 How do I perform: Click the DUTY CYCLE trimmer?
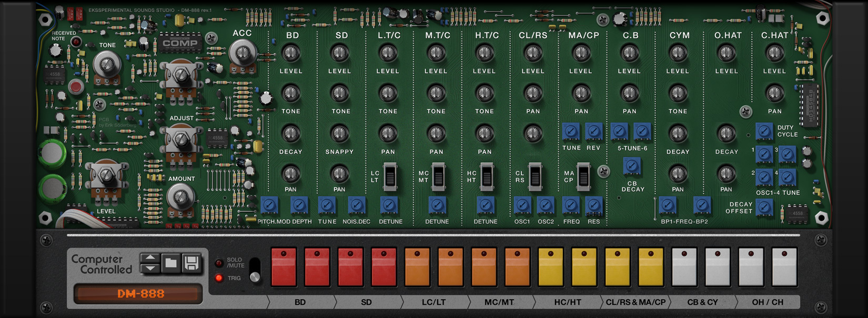click(x=764, y=131)
